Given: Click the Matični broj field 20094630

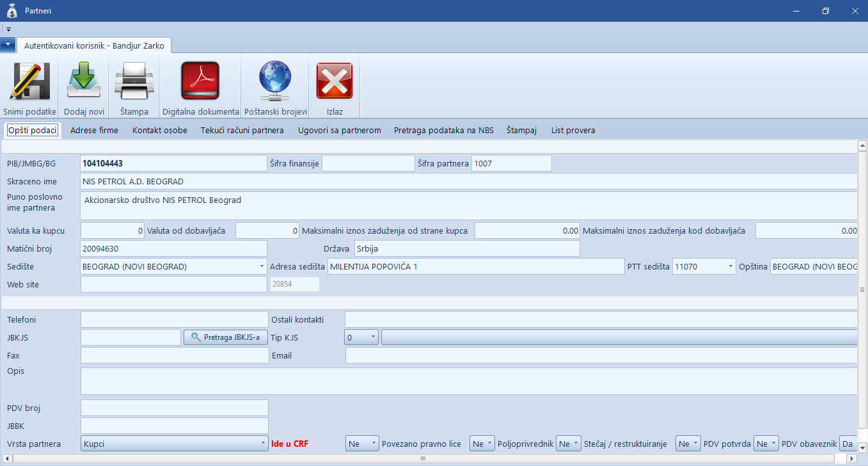Looking at the screenshot, I should [173, 248].
